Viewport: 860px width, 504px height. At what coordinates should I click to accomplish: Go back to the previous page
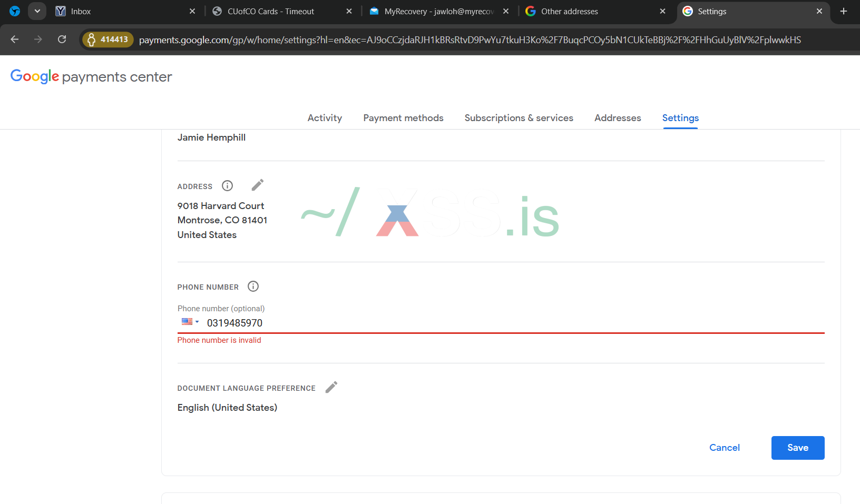pos(15,39)
